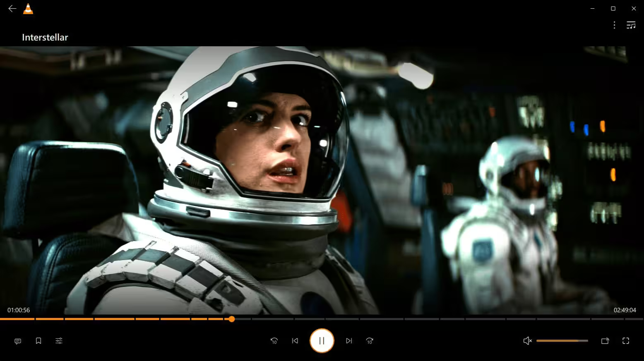Image resolution: width=644 pixels, height=361 pixels.
Task: Click elapsed time 01:00:56
Action: pos(19,310)
